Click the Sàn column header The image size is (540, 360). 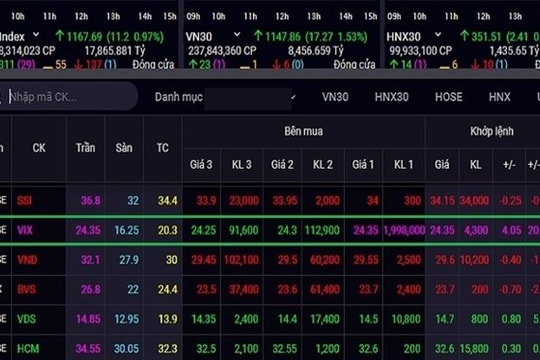click(x=124, y=148)
